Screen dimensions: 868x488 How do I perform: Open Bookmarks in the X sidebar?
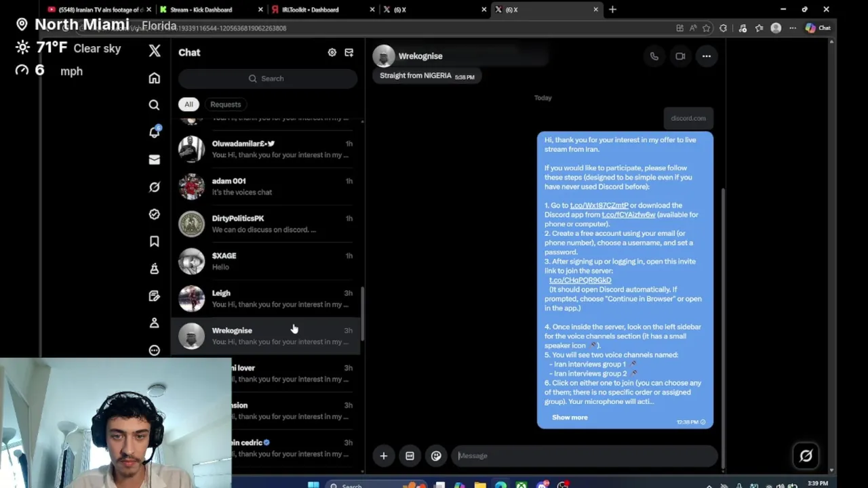[x=155, y=241]
